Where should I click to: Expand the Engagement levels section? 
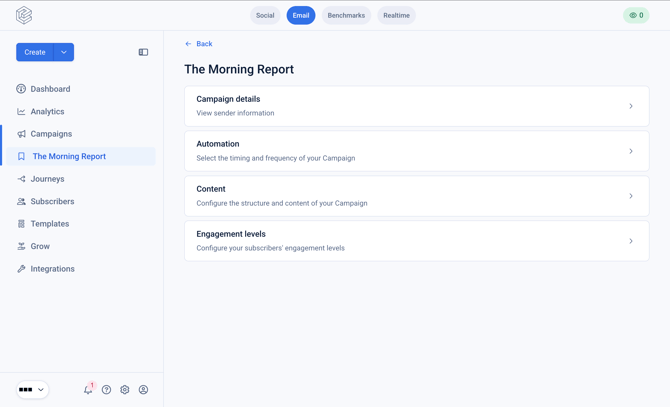[417, 241]
